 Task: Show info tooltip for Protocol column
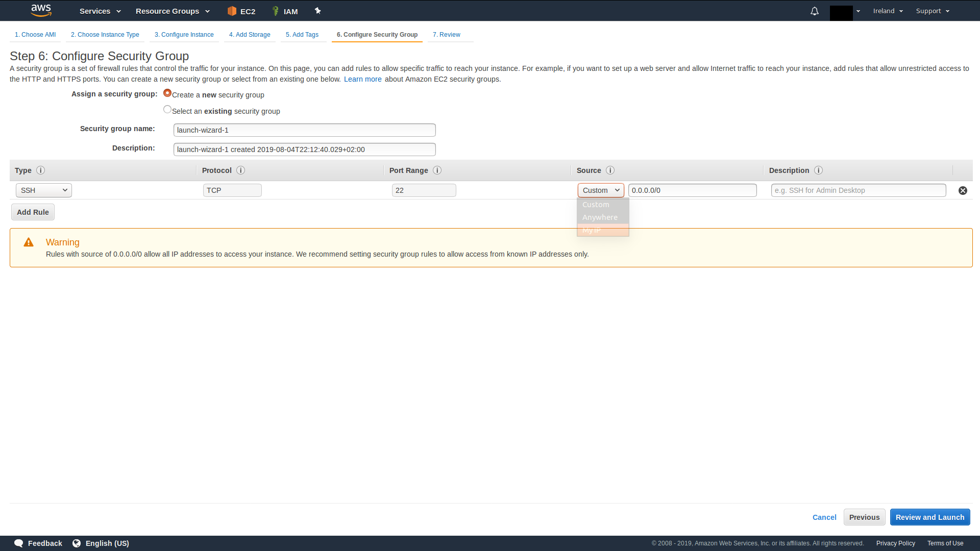[x=241, y=170]
